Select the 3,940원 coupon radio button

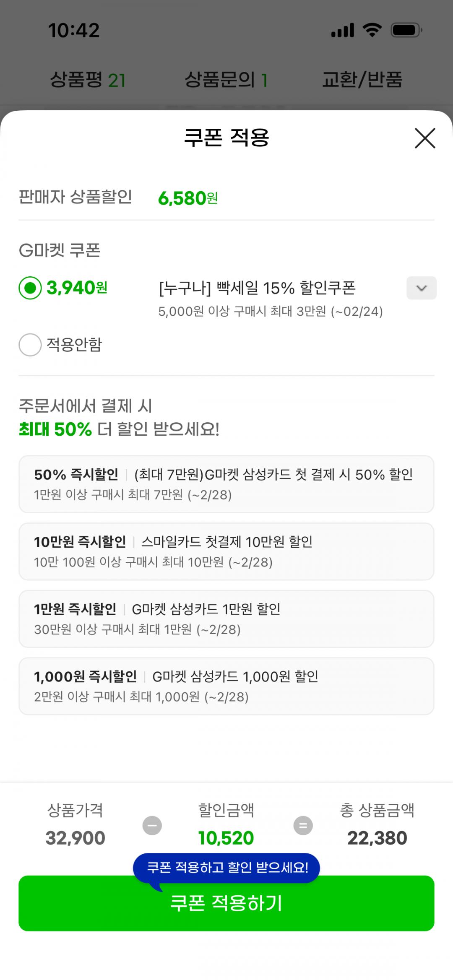(30, 288)
